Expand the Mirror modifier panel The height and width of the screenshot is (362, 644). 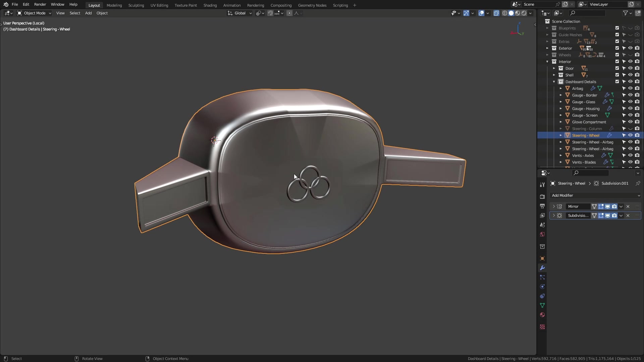coord(554,206)
